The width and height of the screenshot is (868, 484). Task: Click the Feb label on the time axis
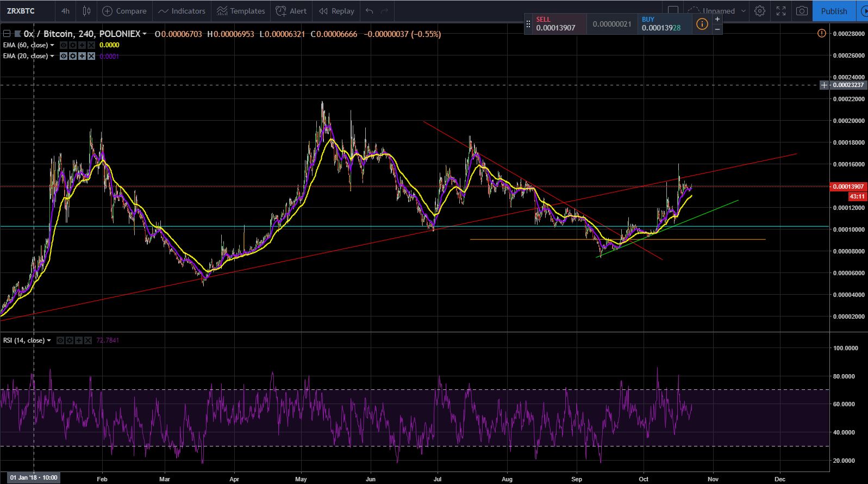coord(102,479)
